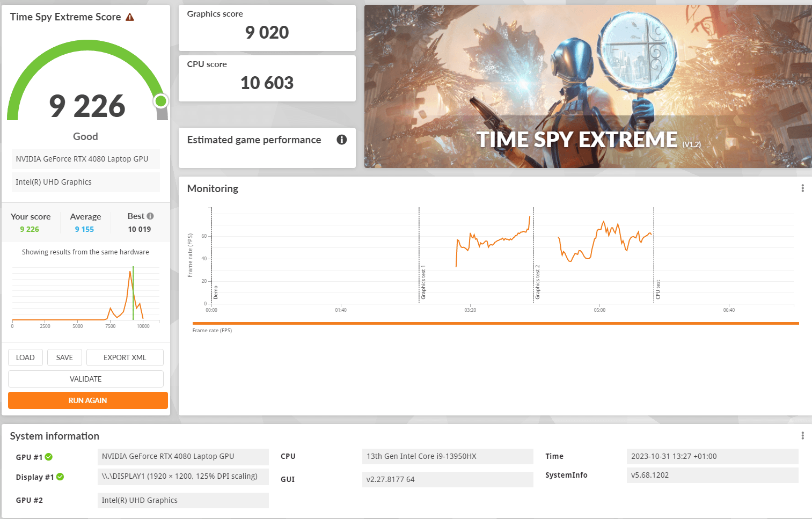Click the NVIDIA GeForce RTX 4080 Laptop GPU row under Good
812x519 pixels.
click(x=86, y=159)
